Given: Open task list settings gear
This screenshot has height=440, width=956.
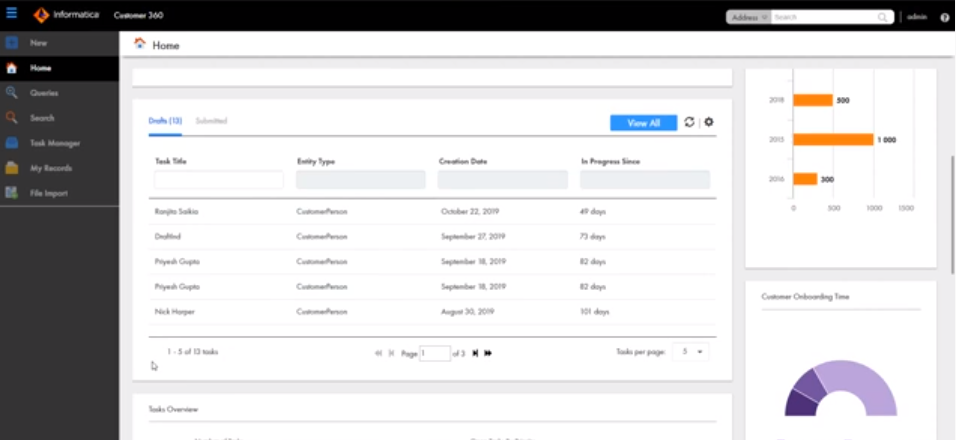Looking at the screenshot, I should [x=709, y=122].
